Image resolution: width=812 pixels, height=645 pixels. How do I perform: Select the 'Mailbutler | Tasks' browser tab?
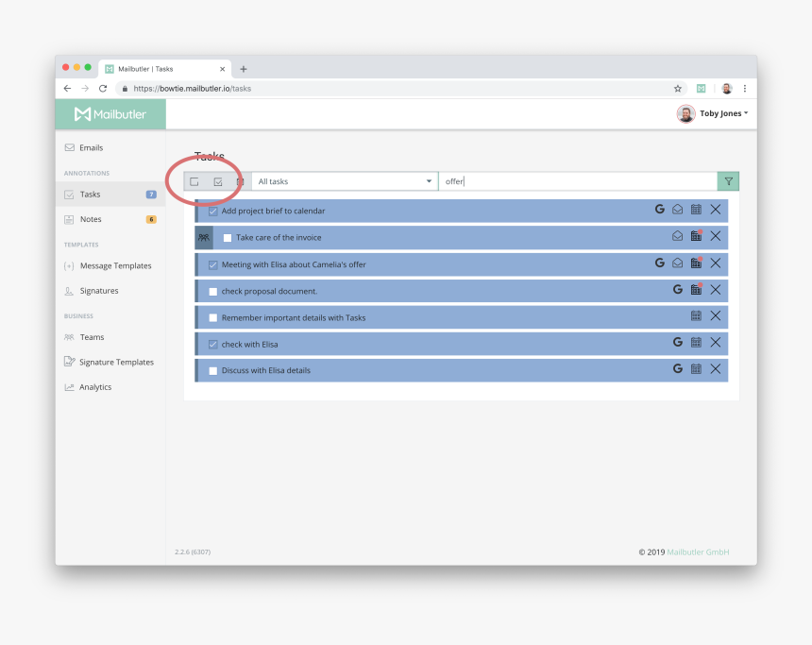click(x=164, y=69)
